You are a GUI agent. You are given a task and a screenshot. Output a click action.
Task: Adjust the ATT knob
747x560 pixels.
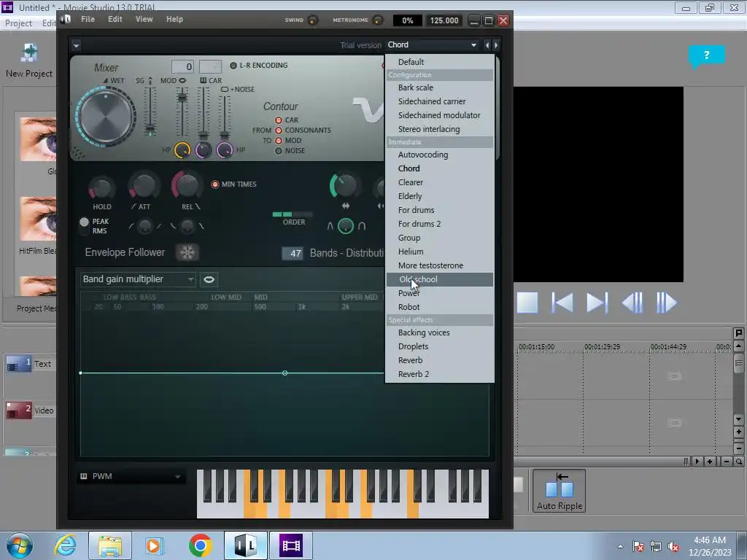(144, 186)
